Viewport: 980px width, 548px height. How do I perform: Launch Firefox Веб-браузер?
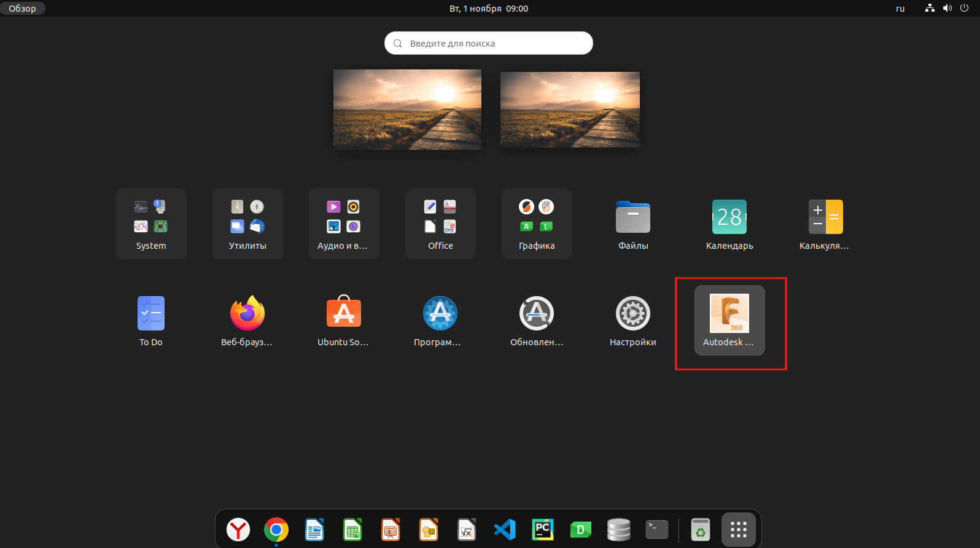point(247,320)
